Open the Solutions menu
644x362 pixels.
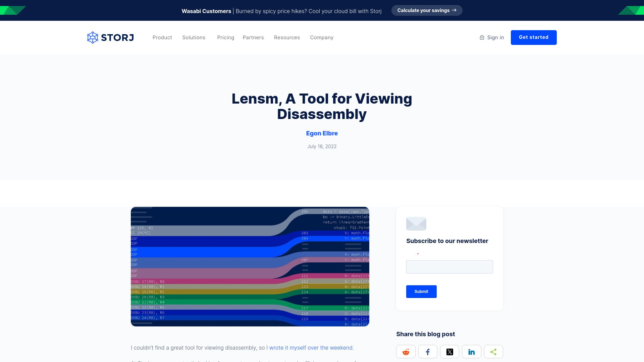194,38
